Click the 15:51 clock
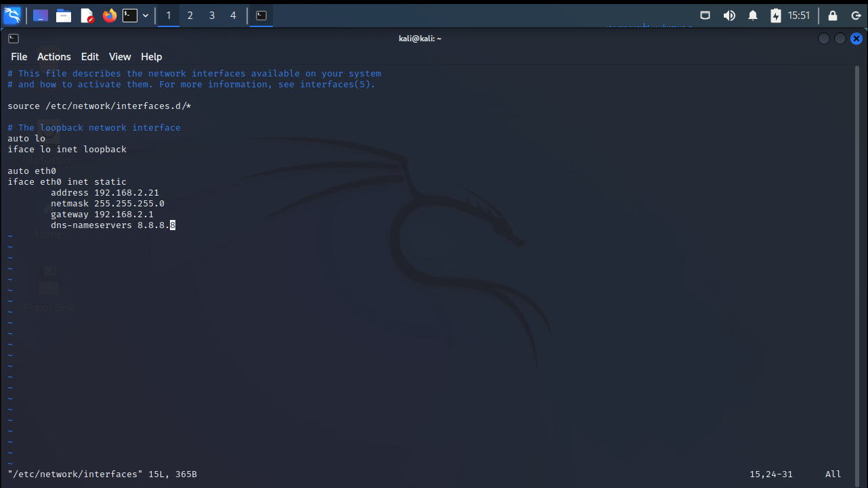 799,15
